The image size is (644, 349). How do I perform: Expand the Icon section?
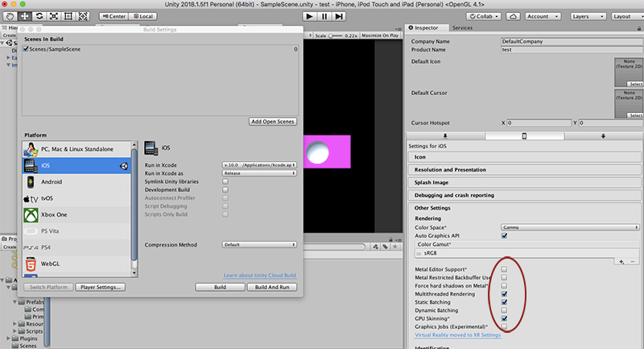(525, 157)
